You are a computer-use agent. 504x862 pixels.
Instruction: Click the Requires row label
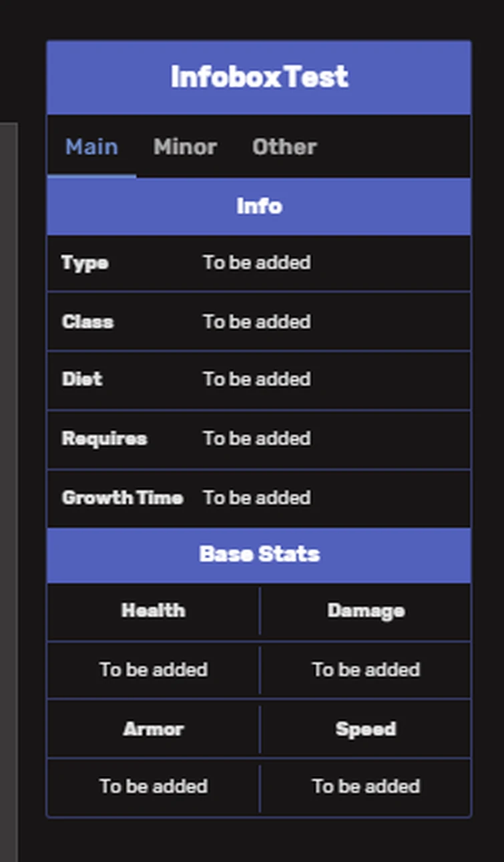click(x=103, y=439)
